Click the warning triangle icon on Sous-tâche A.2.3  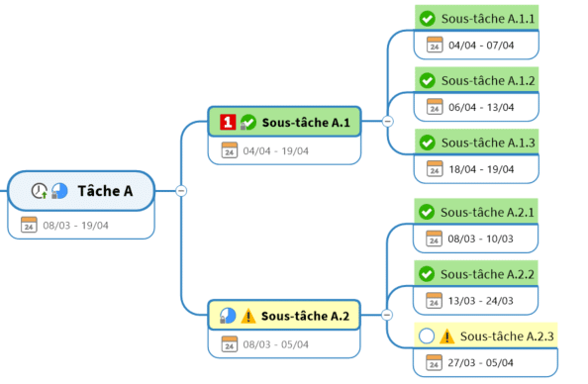point(446,336)
